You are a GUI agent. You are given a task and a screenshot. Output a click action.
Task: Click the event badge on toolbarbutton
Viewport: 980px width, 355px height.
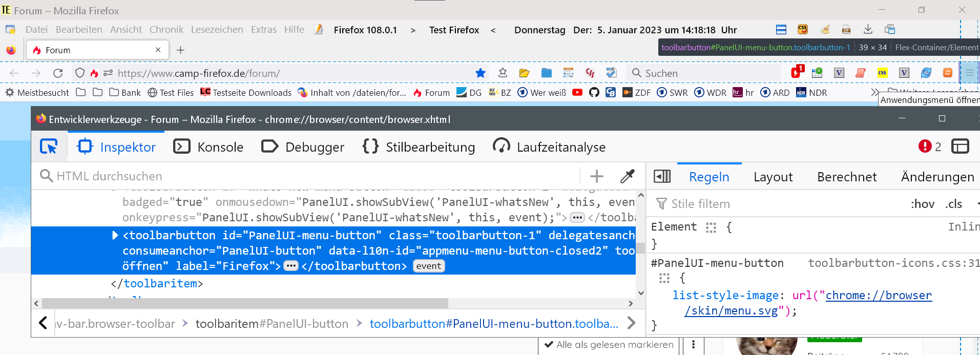point(428,266)
